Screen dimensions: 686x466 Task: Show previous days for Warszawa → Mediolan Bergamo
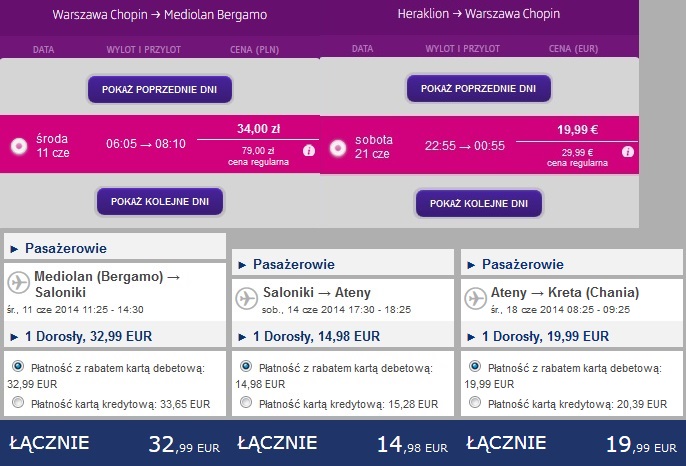(160, 89)
